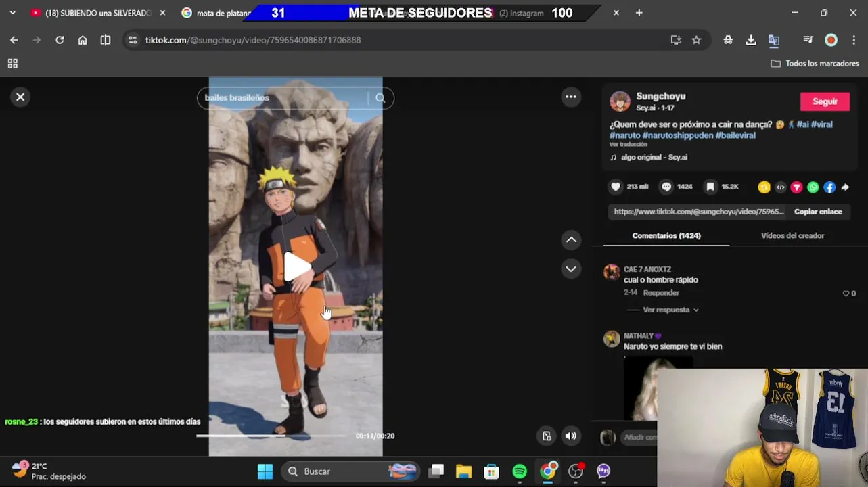Screen dimensions: 868x487
Task: Open Spotify from the taskbar
Action: pos(520,471)
